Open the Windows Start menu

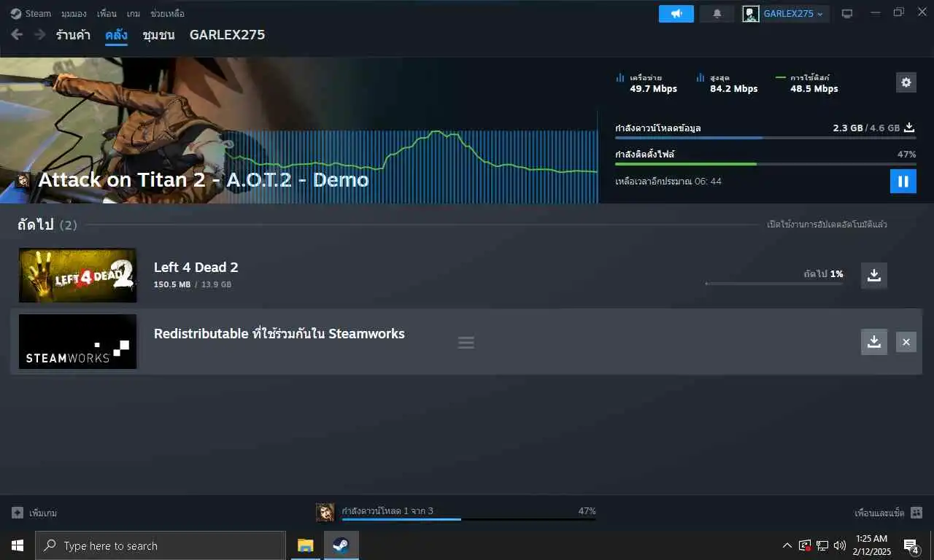coord(18,545)
